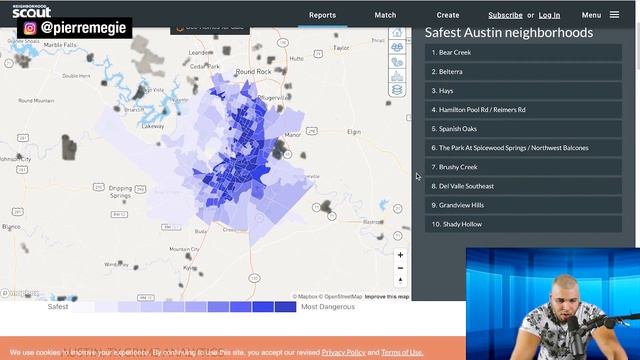This screenshot has width=640, height=360.
Task: Click the Safest Austin neighborhoods heading
Action: (x=509, y=33)
